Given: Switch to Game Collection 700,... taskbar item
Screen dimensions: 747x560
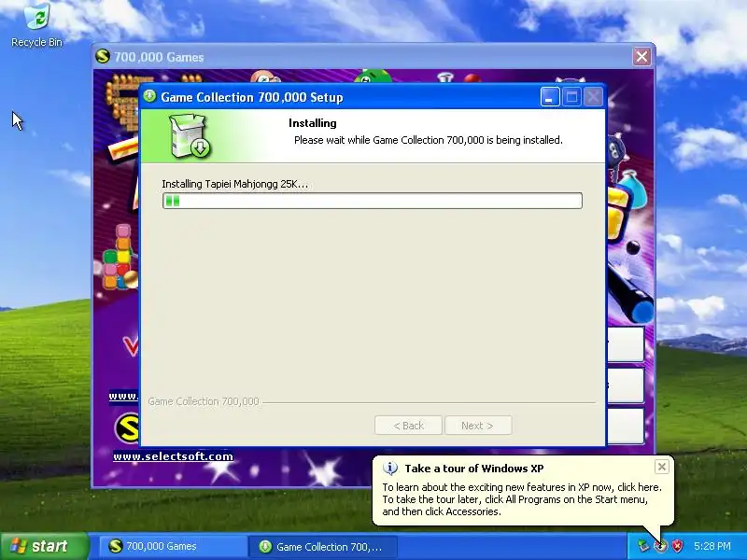Looking at the screenshot, I should point(322,546).
